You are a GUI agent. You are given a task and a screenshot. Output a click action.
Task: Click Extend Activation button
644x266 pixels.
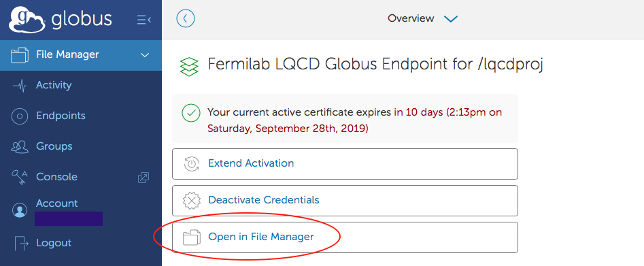(345, 164)
